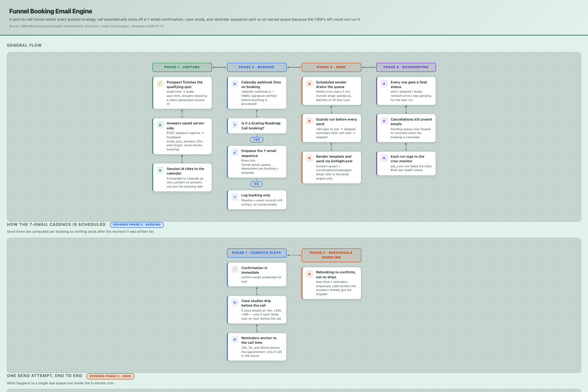Click the sent / skipped / failed description text

(411, 96)
